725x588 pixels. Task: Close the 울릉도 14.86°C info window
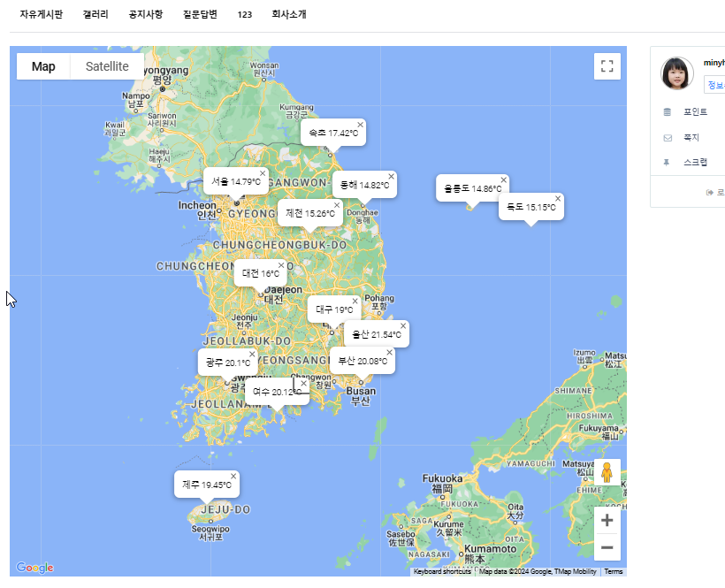click(x=503, y=180)
